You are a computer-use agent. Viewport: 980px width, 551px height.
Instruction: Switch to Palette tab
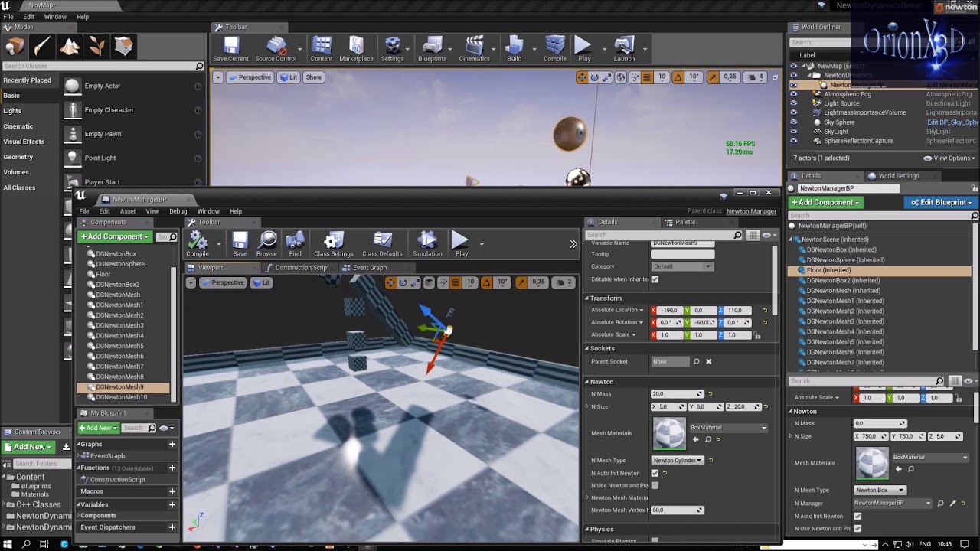point(685,222)
